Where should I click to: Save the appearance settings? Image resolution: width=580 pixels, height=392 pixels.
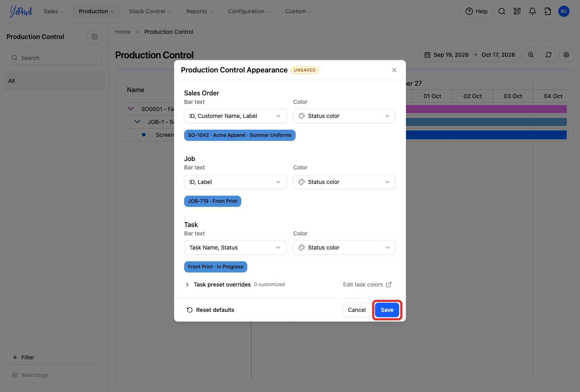(387, 310)
